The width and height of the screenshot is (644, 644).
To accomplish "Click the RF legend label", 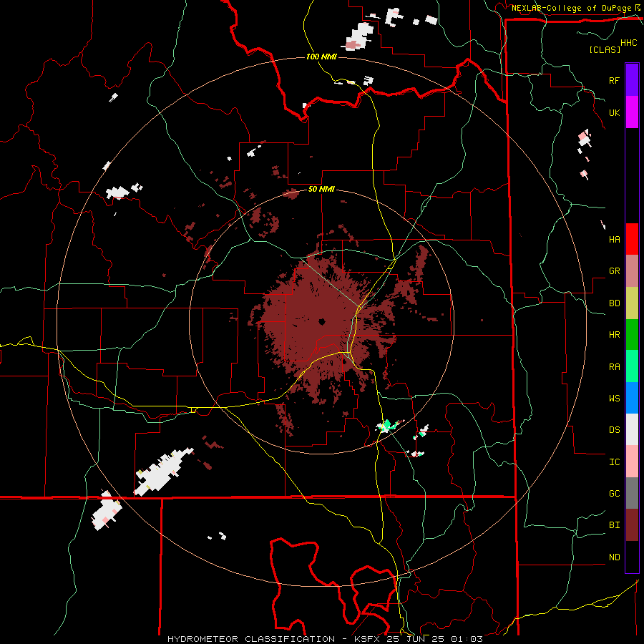I will pos(614,80).
